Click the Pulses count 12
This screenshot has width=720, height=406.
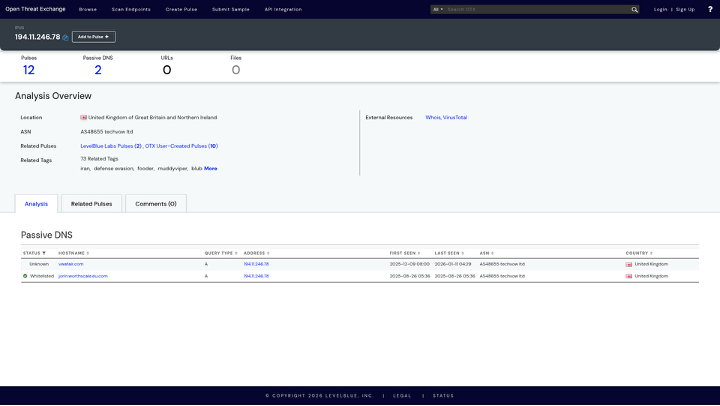coord(29,69)
